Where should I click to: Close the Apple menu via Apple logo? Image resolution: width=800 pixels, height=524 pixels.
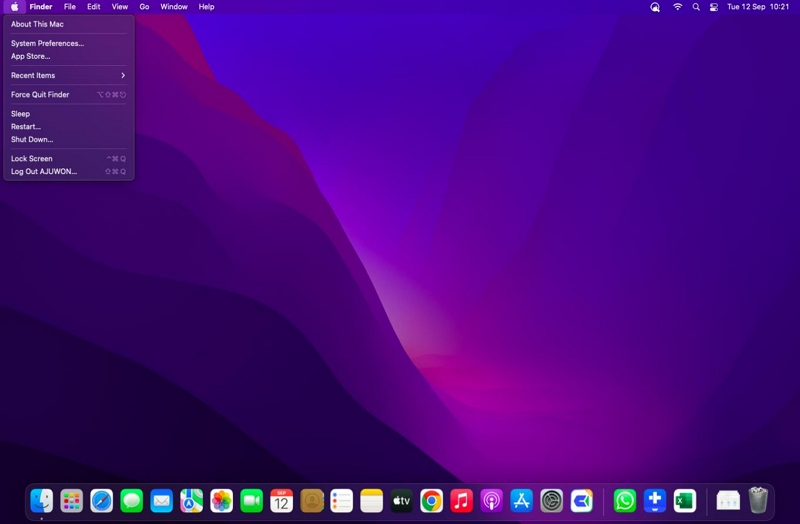[x=15, y=7]
